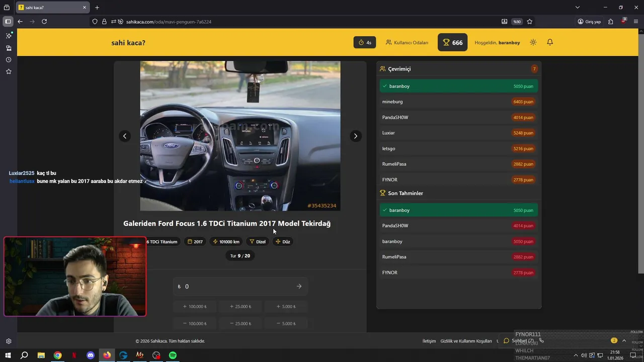Viewport: 644px width, 362px height.
Task: Open Spotify from the taskbar
Action: 173,355
